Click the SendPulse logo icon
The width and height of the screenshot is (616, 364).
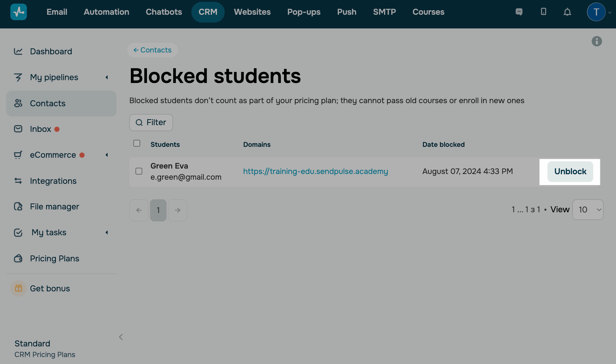pos(18,12)
